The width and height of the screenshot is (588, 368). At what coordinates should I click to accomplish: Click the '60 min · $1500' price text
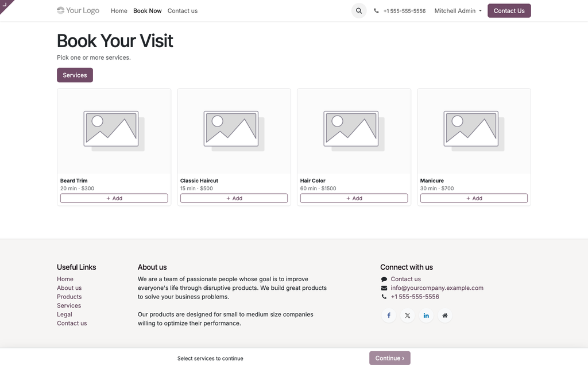[318, 189]
